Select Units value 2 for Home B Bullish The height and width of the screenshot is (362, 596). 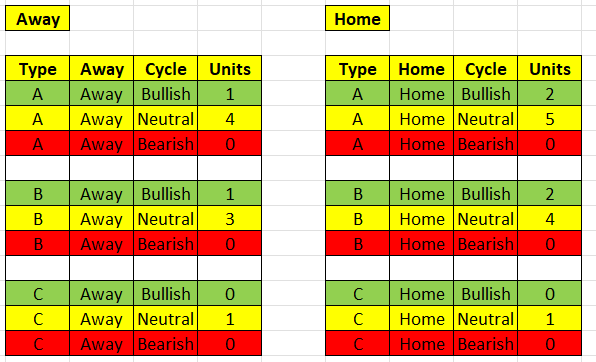click(550, 194)
